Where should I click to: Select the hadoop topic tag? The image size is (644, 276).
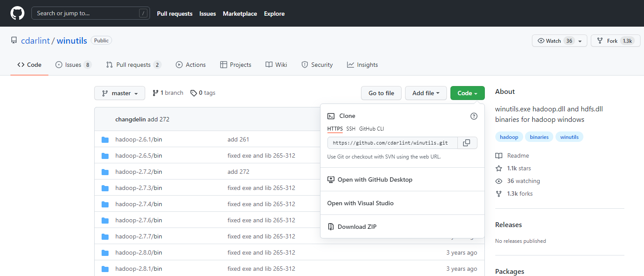(509, 137)
